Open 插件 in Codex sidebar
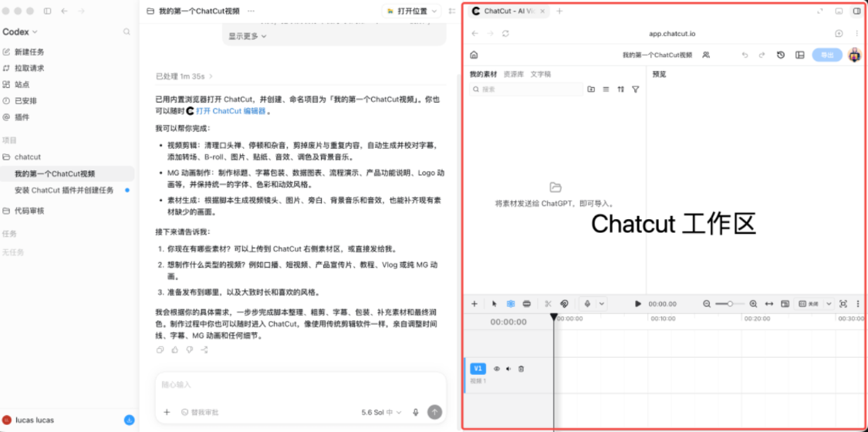This screenshot has width=868, height=432. 22,117
